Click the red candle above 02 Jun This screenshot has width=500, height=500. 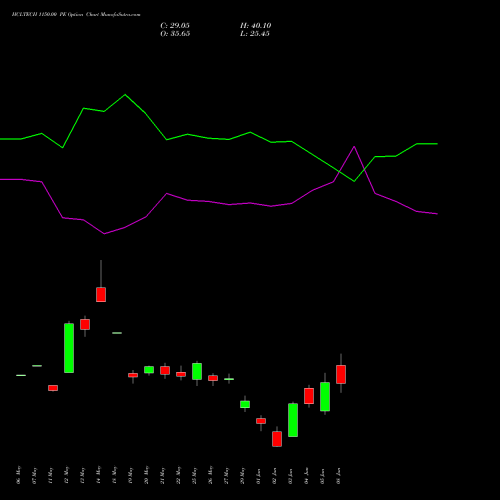click(x=277, y=439)
